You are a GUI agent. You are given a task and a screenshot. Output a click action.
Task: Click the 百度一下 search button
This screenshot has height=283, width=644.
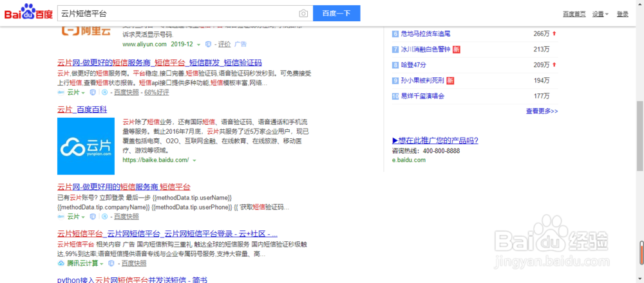(x=336, y=13)
